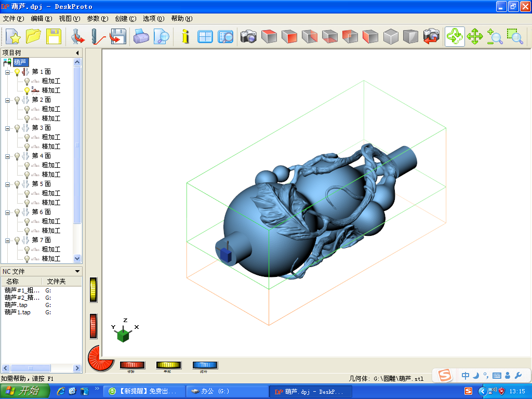Viewport: 532px width, 399px height.
Task: Click 名称 column header in NC list
Action: click(22, 281)
